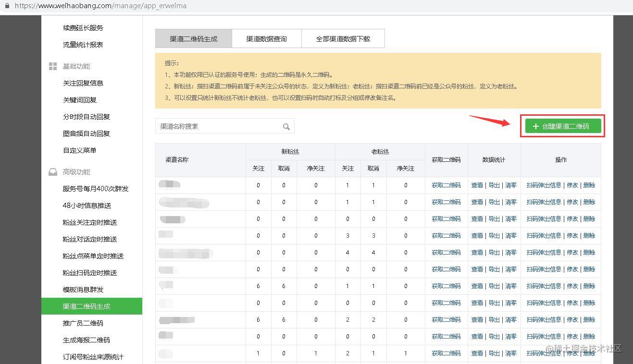Choose 图音频自动回复 in the sidebar
The width and height of the screenshot is (633, 364).
[87, 133]
